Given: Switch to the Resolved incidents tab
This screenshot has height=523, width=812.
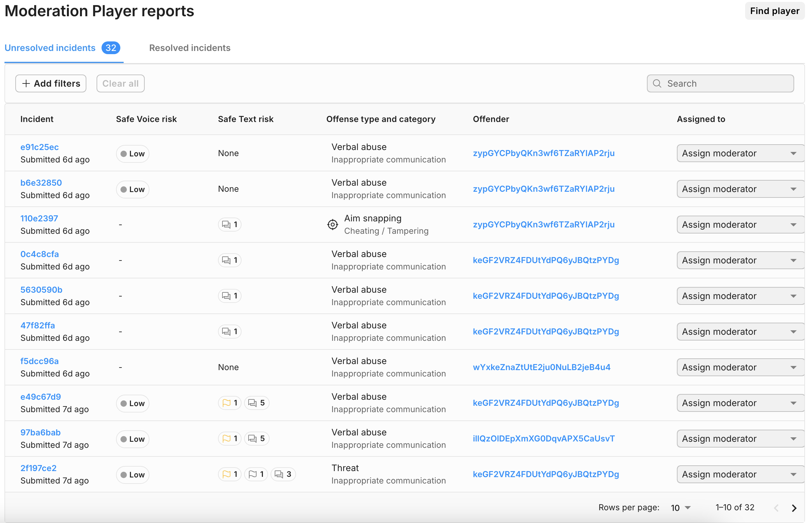Looking at the screenshot, I should (190, 48).
